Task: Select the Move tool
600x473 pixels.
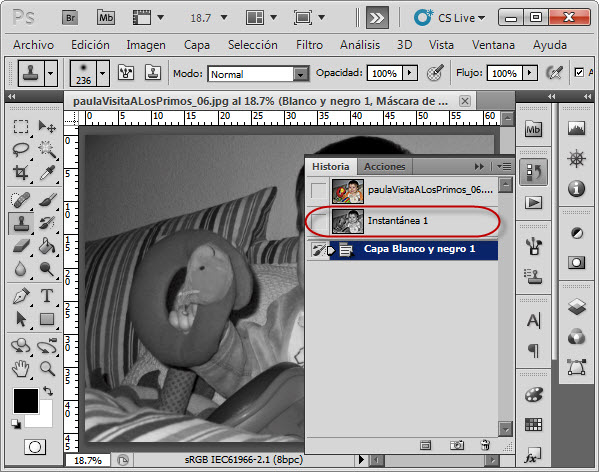Action: click(47, 126)
